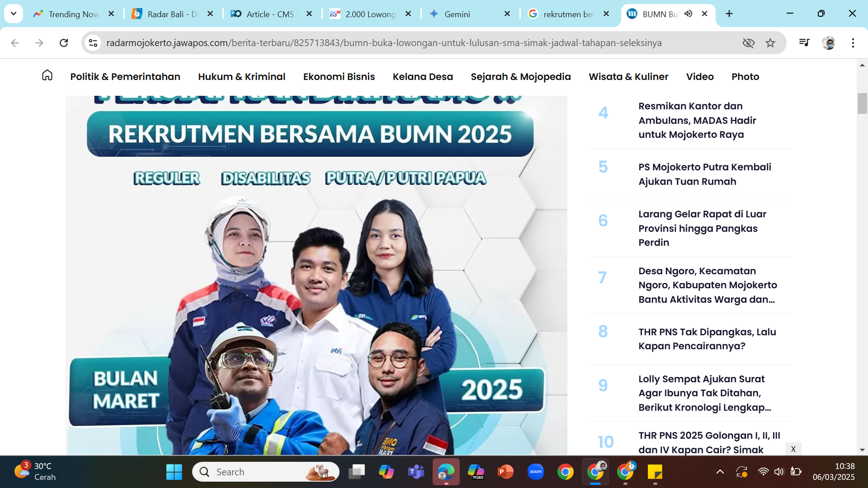The height and width of the screenshot is (488, 868).
Task: Open the Wisata & Kuliner menu
Action: pyautogui.click(x=628, y=77)
